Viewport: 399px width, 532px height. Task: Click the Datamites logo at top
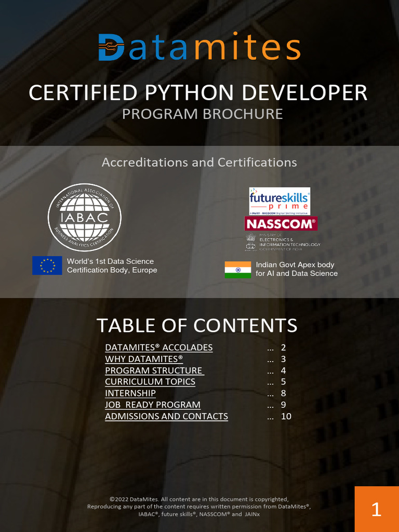coord(199,47)
